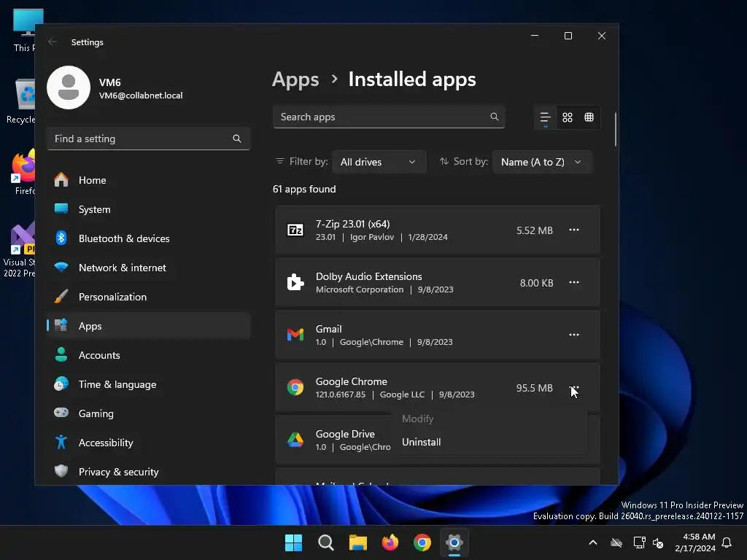The image size is (747, 560).
Task: Click the VM6 user avatar
Action: 69,87
